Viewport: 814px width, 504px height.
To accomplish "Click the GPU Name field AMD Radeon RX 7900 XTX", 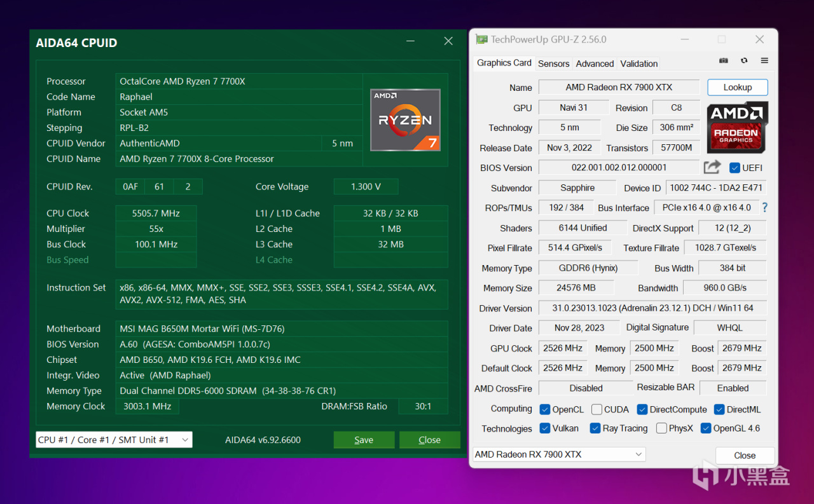I will [619, 87].
